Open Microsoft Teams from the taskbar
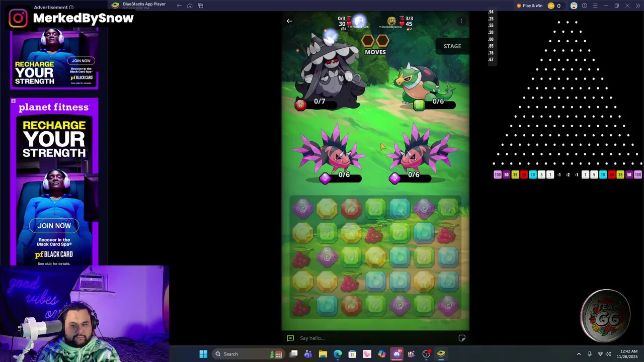Screen dimensions: 644x362 (x=308, y=354)
